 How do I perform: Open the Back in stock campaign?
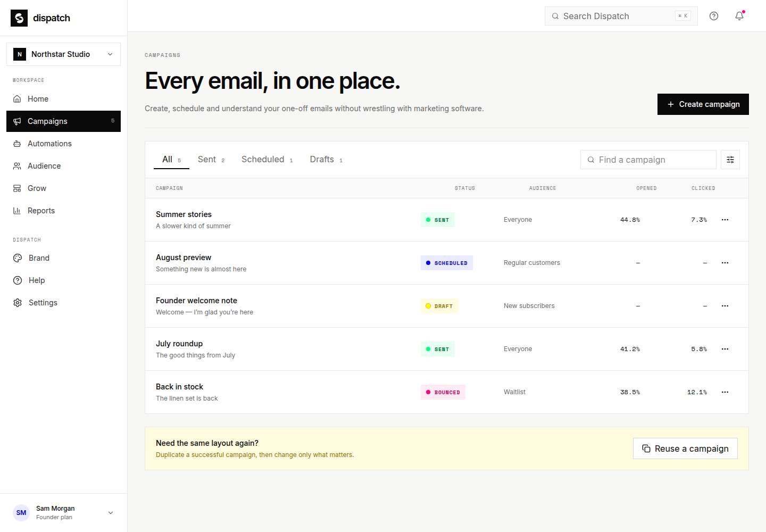coord(179,387)
